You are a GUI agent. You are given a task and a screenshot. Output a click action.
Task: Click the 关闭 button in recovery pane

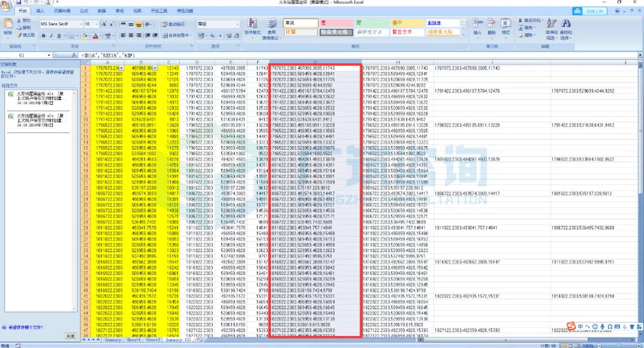(71, 336)
